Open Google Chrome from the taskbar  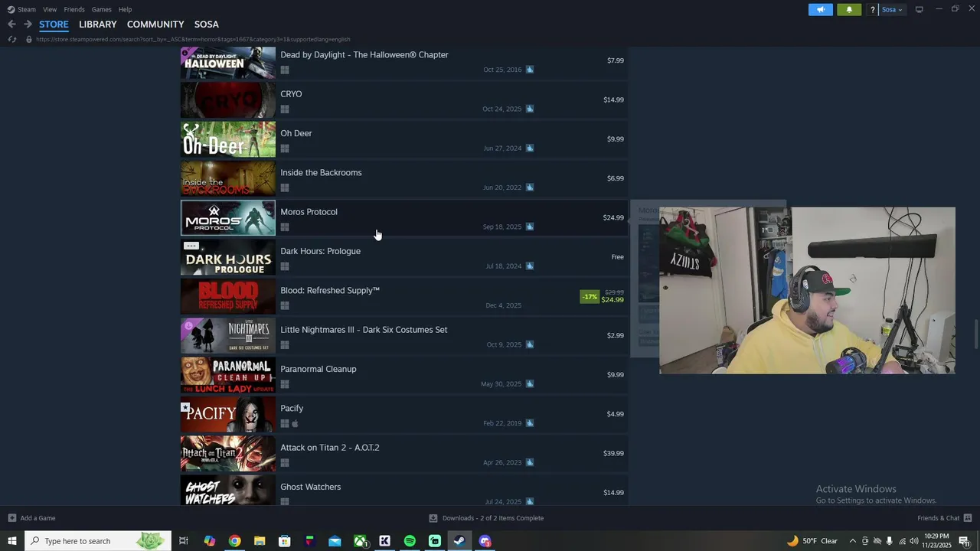[x=234, y=541]
